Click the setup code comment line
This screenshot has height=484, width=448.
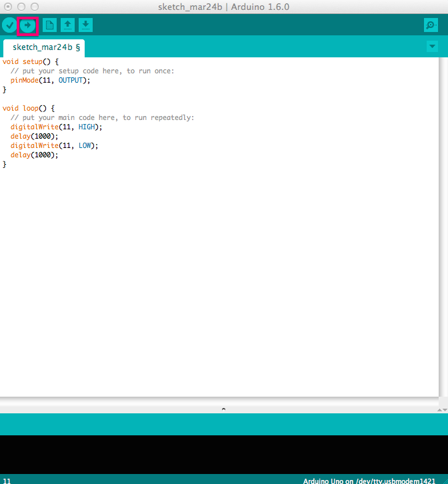(92, 71)
